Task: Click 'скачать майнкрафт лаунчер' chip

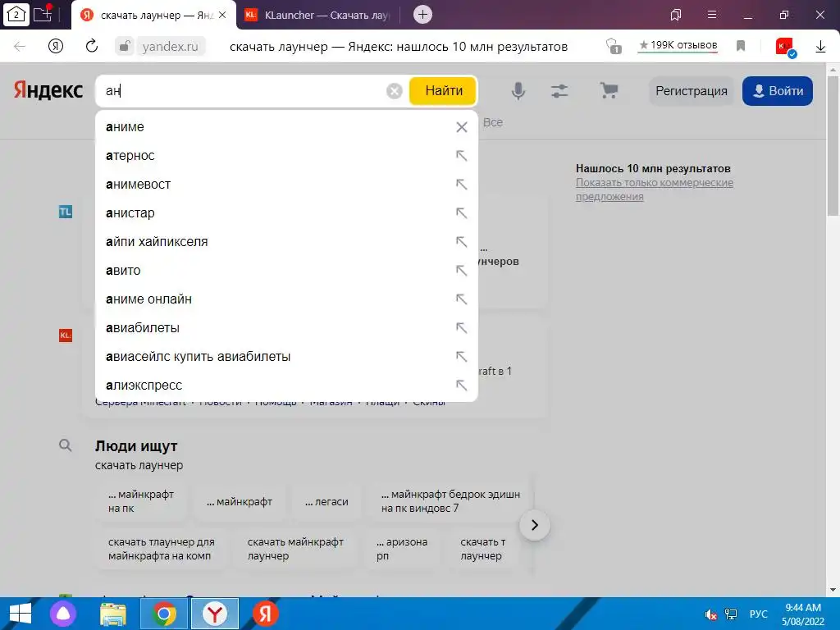Action: [x=295, y=549]
